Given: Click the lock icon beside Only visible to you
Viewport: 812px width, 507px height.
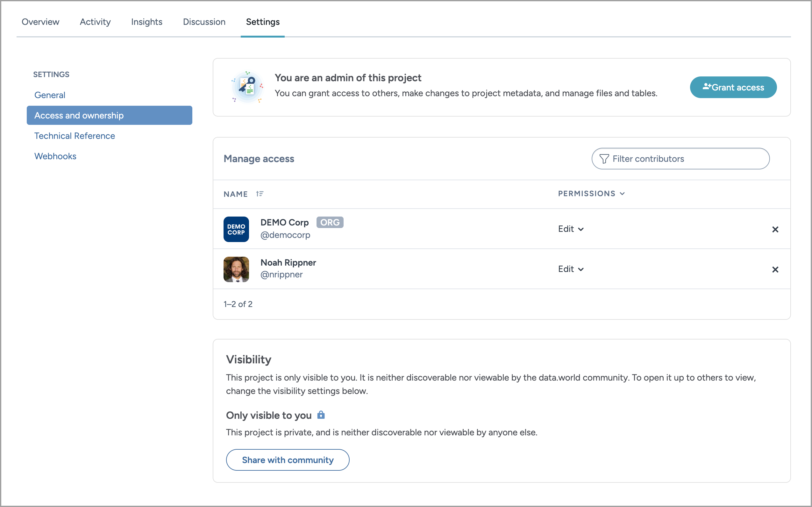Looking at the screenshot, I should click(321, 415).
